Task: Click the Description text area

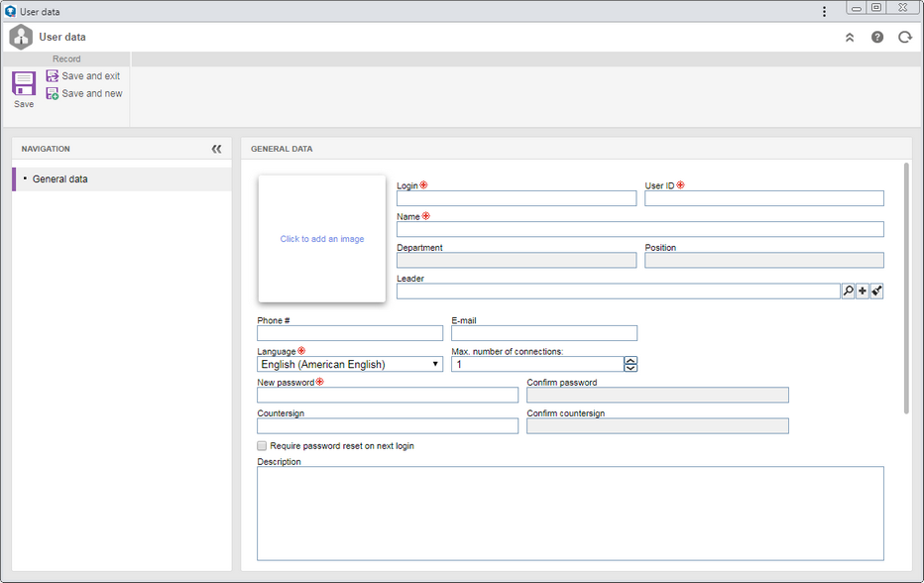Action: [570, 514]
